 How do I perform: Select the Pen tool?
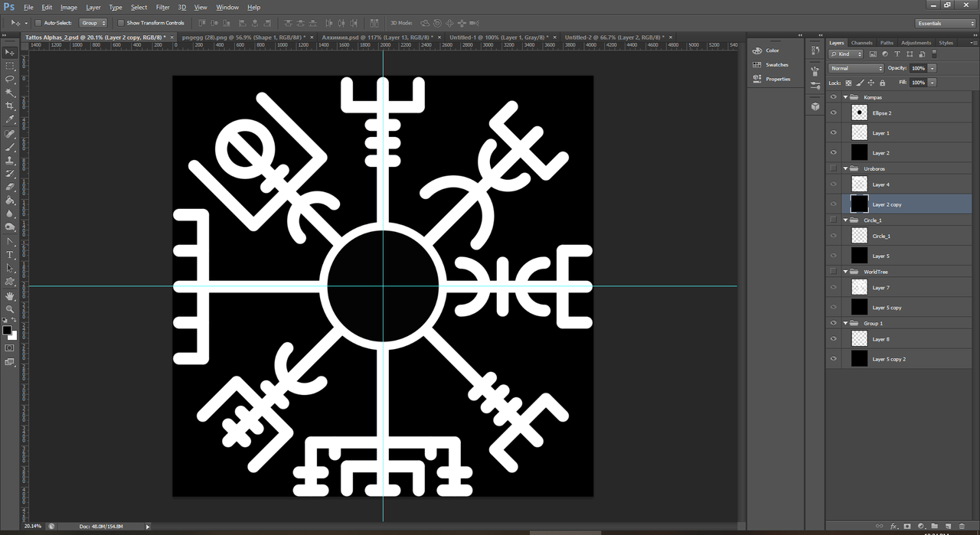10,241
